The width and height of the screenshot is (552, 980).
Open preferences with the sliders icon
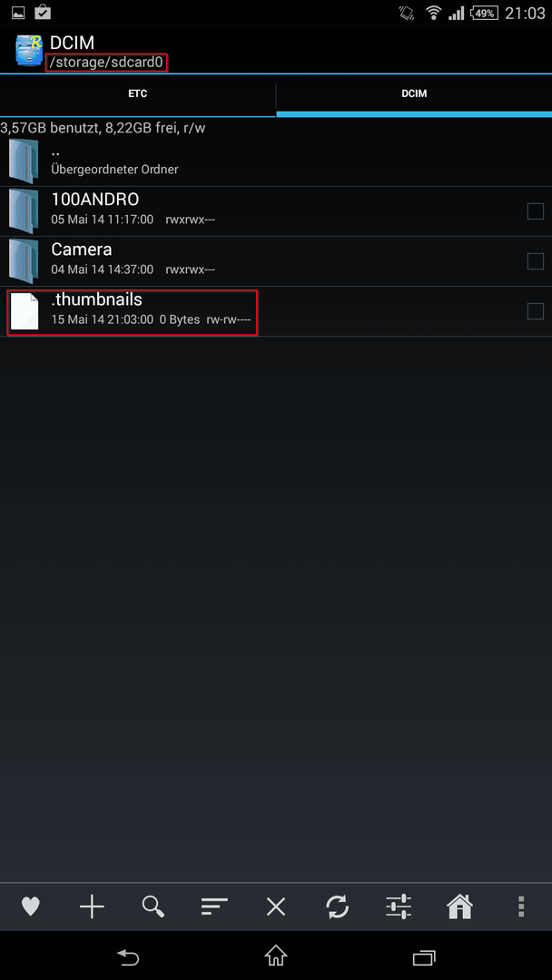tap(399, 906)
